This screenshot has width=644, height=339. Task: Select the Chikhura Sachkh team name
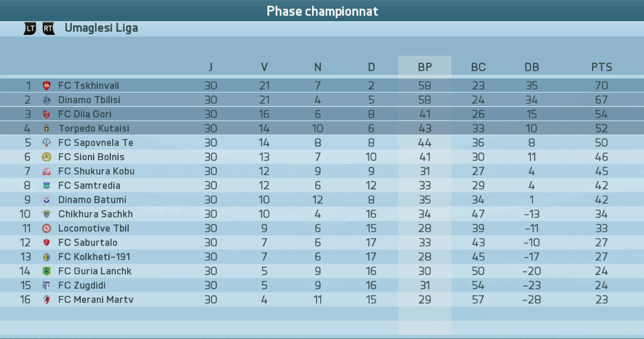95,214
